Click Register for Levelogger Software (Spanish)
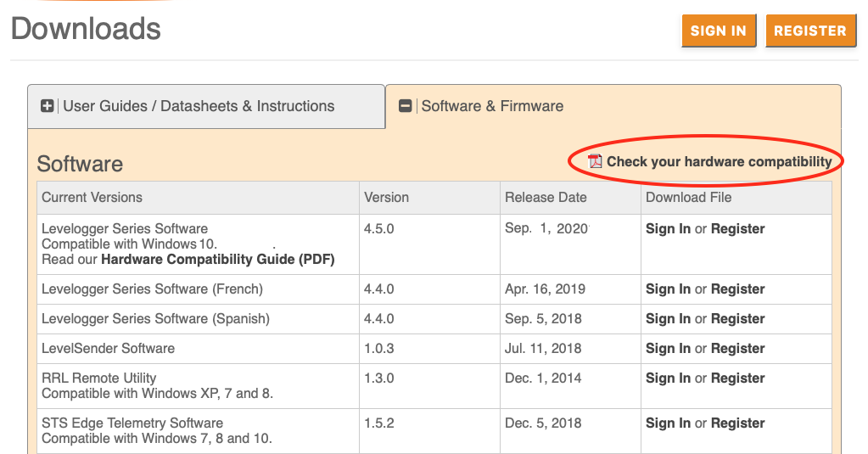The width and height of the screenshot is (868, 454). point(737,319)
